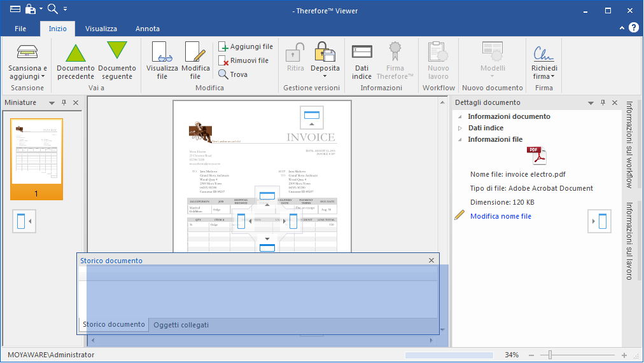Open Visualizza file tool
The height and width of the screenshot is (363, 644).
[x=162, y=53]
